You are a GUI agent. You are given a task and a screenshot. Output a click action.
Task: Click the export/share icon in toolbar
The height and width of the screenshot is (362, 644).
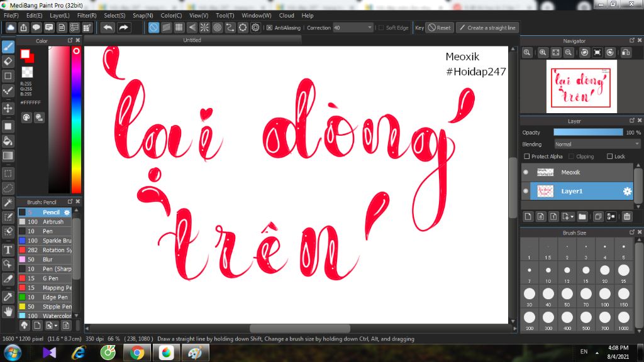[x=23, y=28]
